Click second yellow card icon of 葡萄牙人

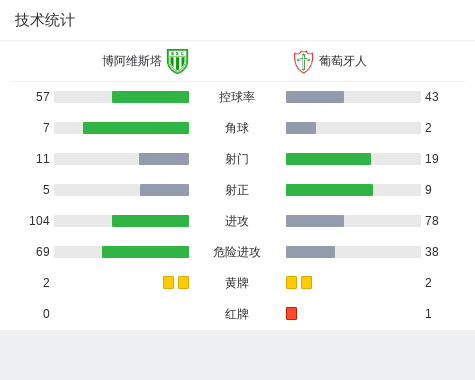[306, 282]
